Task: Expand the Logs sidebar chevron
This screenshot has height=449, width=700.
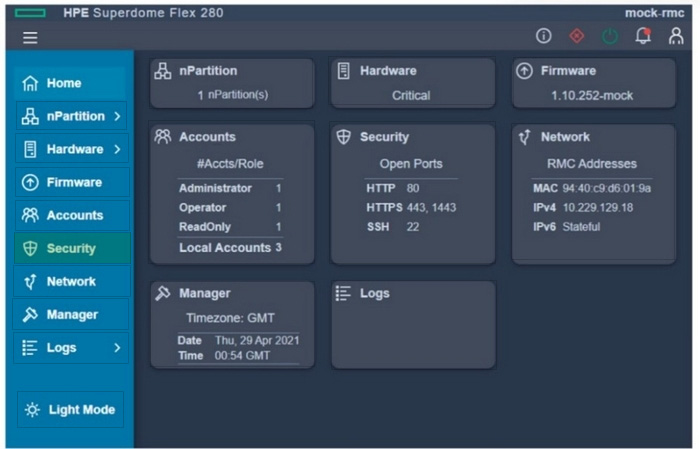Action: 117,348
